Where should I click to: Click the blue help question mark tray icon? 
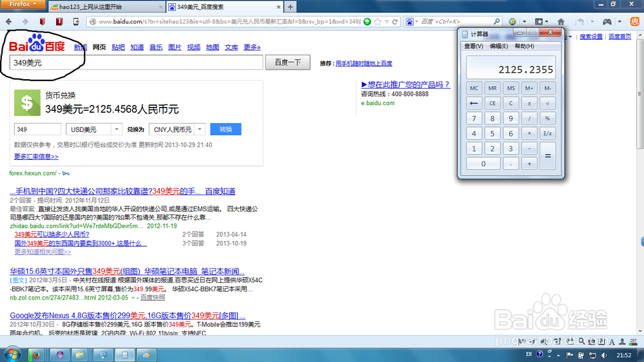pos(539,354)
